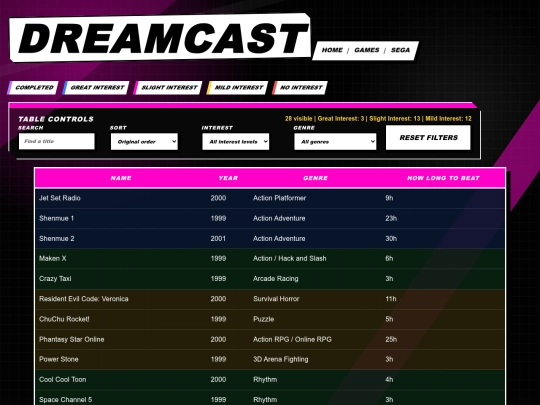
Task: Select the 'Shenmue 1' game name
Action: tap(56, 218)
